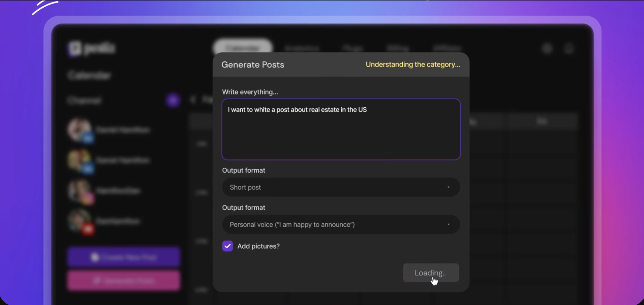644x305 pixels.
Task: Click the purple Create New Post button
Action: point(124,257)
